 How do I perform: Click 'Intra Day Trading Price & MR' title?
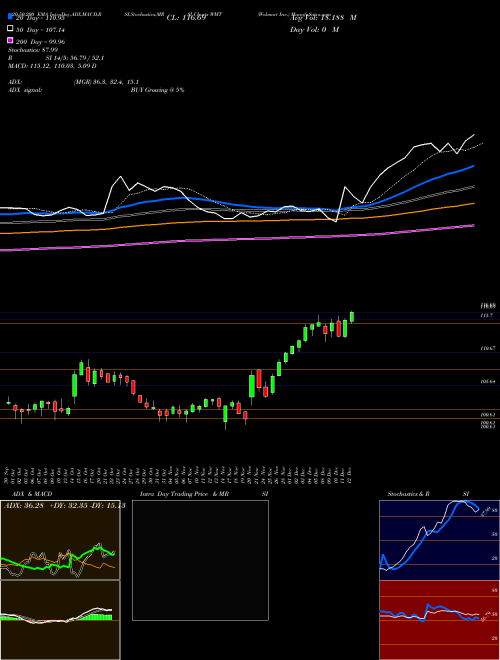point(184,494)
